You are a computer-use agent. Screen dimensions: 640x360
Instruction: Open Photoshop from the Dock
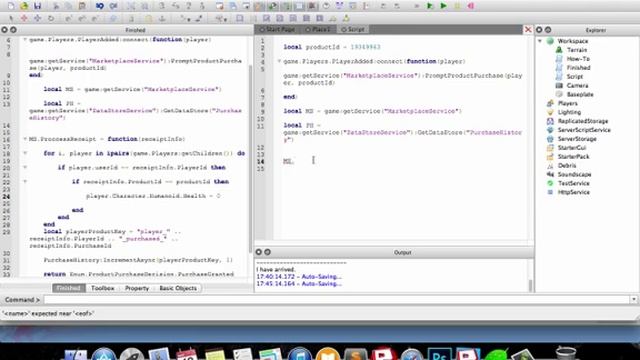click(x=439, y=354)
